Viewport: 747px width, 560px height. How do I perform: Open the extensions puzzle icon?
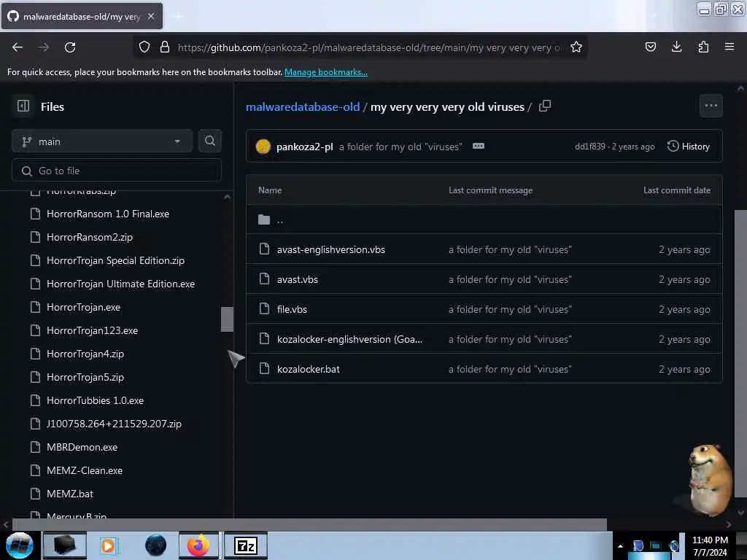[x=703, y=47]
